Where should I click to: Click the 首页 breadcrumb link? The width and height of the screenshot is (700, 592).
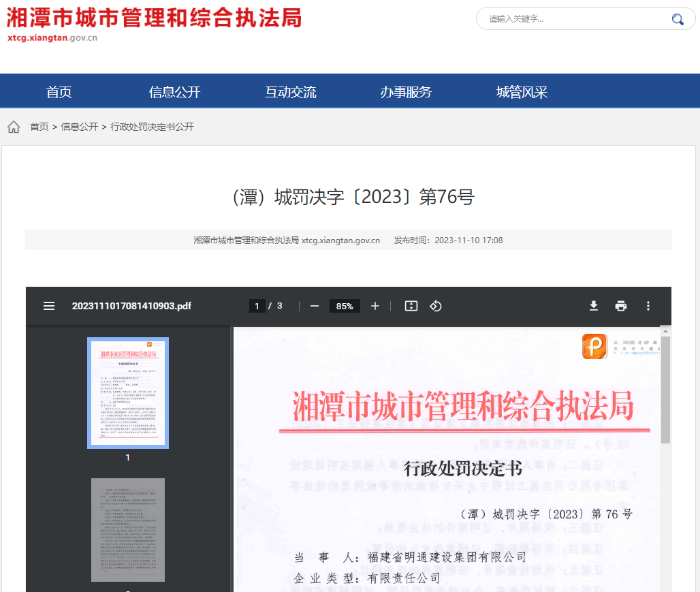39,127
